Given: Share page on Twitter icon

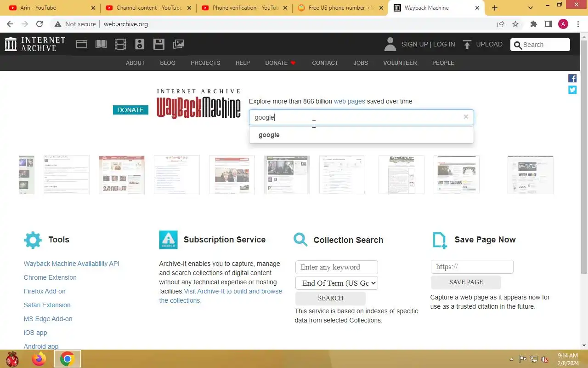Looking at the screenshot, I should click(x=572, y=90).
